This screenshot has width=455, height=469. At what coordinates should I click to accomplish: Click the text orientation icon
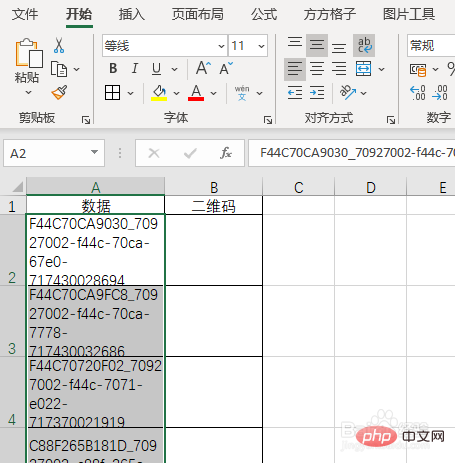348,92
